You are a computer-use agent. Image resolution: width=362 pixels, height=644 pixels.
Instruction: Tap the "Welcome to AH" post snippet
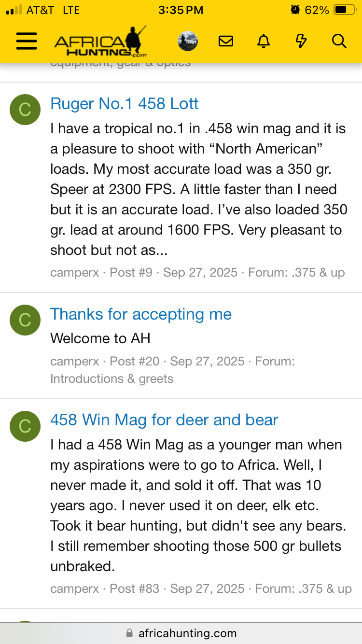[x=100, y=338]
